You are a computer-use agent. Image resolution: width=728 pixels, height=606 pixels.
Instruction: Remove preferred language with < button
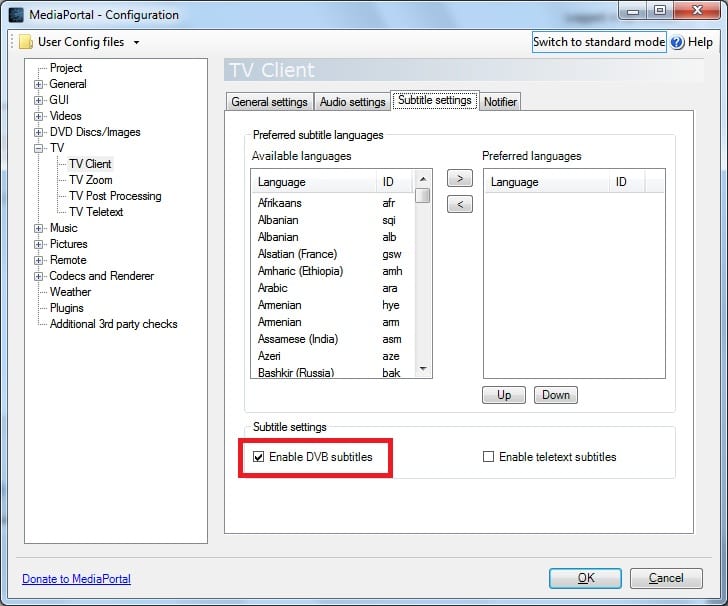tap(458, 205)
